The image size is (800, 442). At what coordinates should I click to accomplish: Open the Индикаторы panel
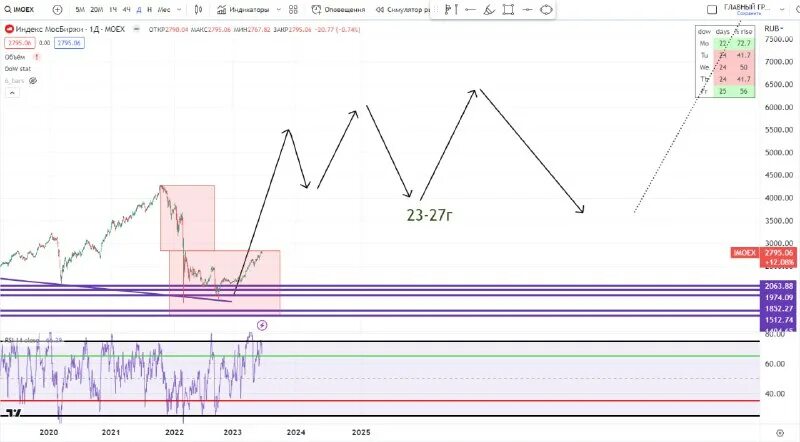pyautogui.click(x=243, y=10)
